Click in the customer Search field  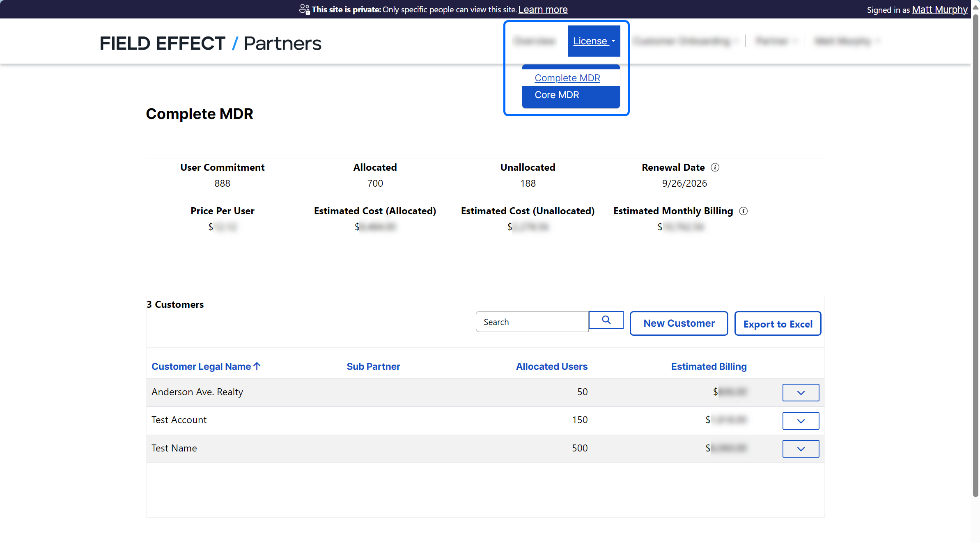point(532,322)
